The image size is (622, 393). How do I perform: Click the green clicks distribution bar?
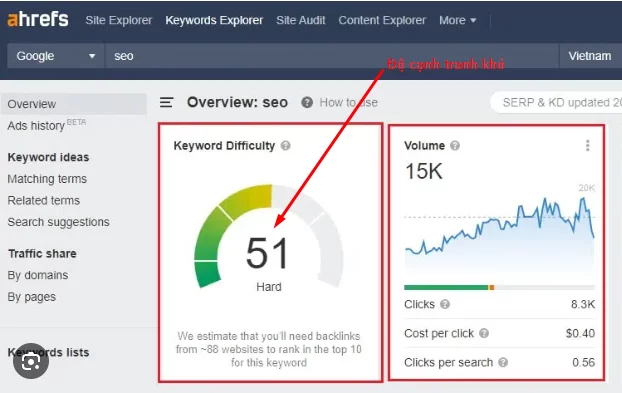coord(446,287)
